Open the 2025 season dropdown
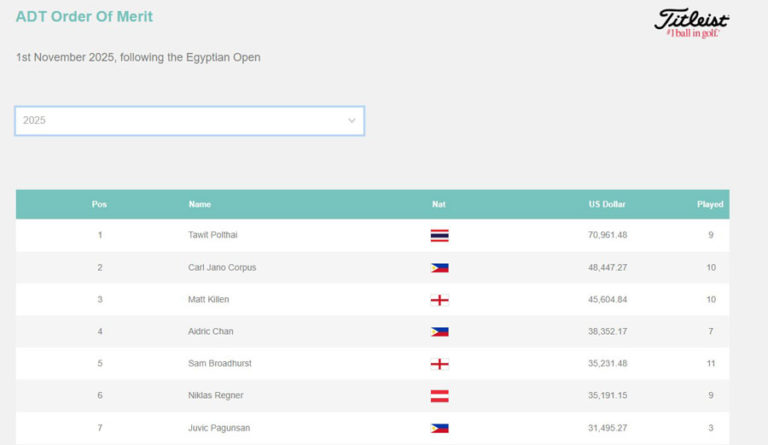 click(189, 121)
